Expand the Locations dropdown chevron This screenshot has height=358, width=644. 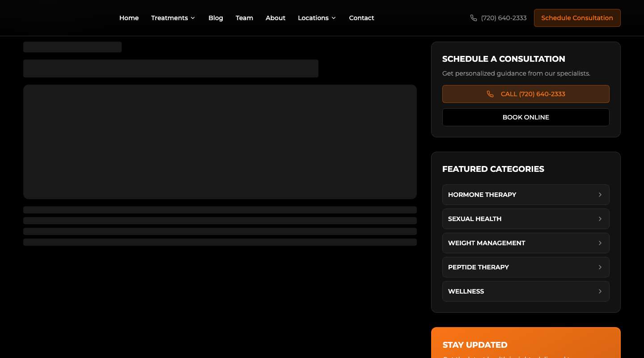click(334, 18)
